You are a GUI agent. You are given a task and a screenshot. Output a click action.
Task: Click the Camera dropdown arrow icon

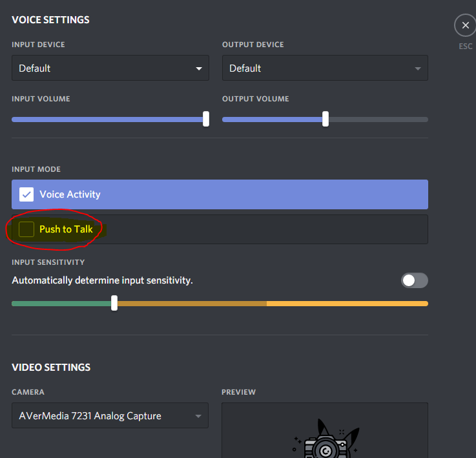click(198, 416)
